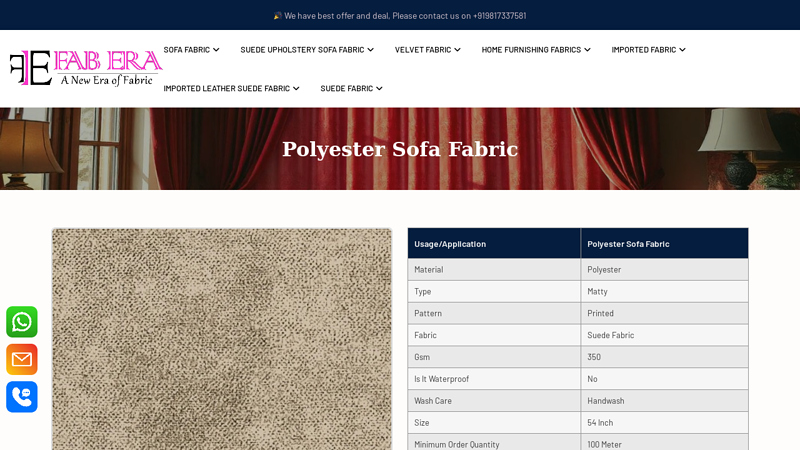Click Polyester Sofa Fabric table header cell

pos(664,243)
